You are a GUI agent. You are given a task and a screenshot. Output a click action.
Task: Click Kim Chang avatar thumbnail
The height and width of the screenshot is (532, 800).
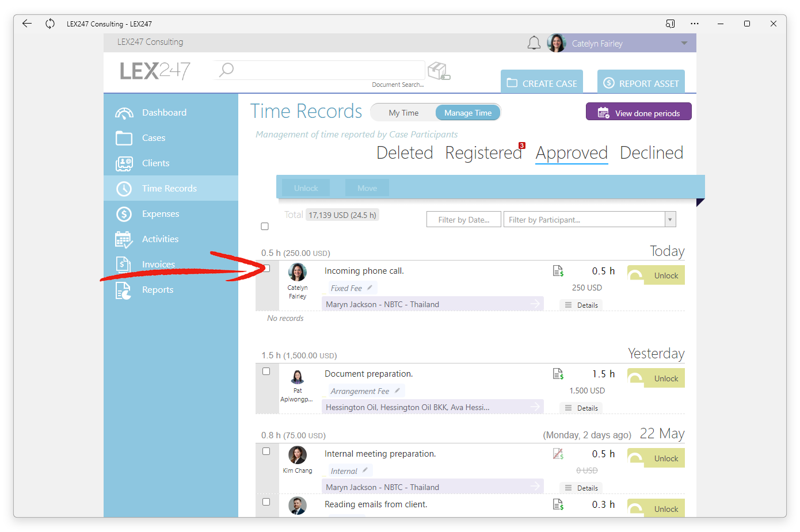298,455
